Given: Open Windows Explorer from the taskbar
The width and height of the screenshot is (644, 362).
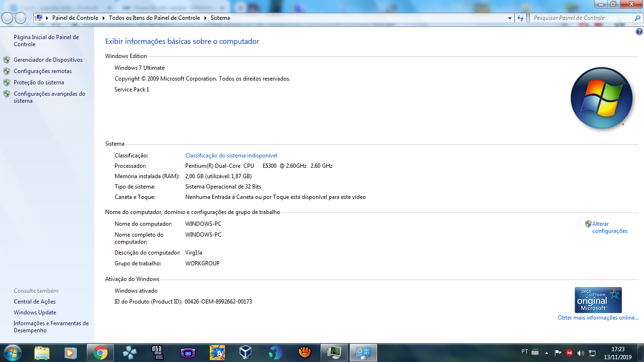Looking at the screenshot, I should [42, 352].
